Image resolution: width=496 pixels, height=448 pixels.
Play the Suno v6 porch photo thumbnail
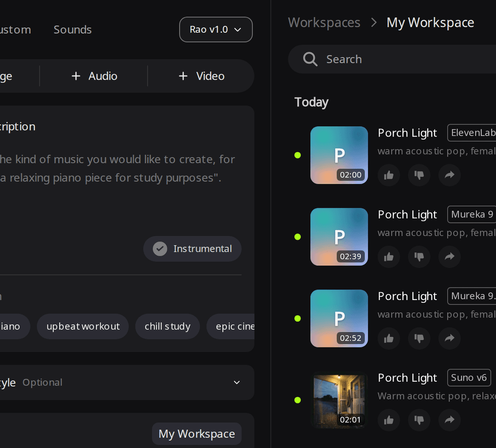tap(339, 400)
